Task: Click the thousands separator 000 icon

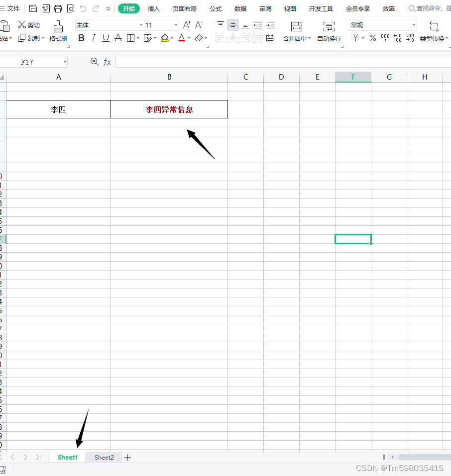Action: (385, 38)
